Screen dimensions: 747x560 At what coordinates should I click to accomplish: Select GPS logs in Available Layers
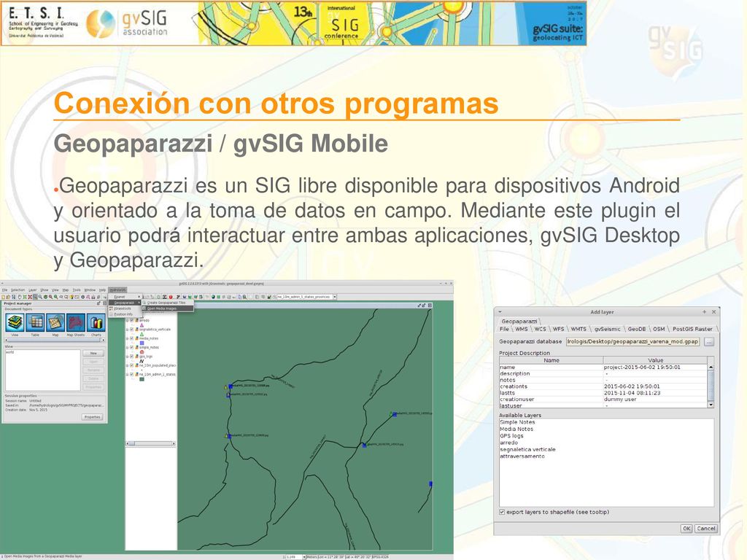511,436
